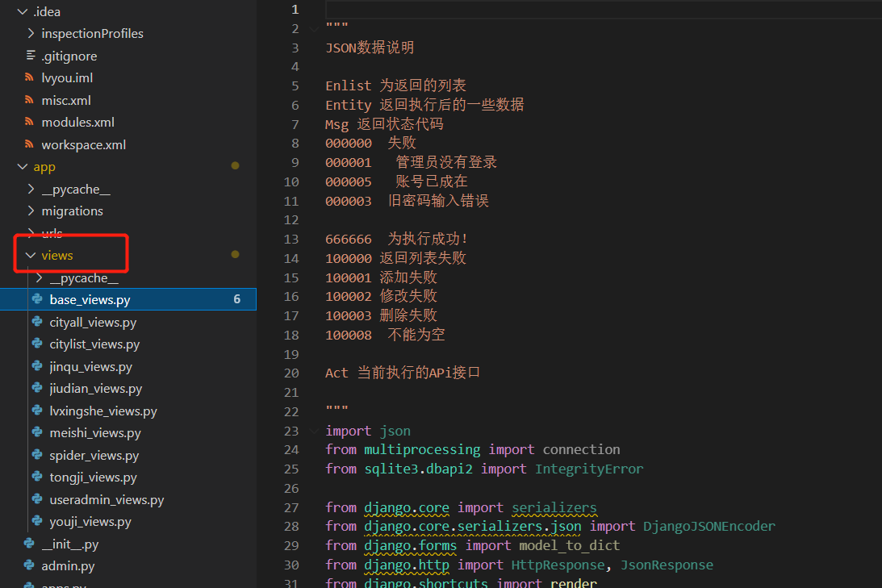The width and height of the screenshot is (882, 588).
Task: Fold the import block at line 23
Action: click(314, 432)
